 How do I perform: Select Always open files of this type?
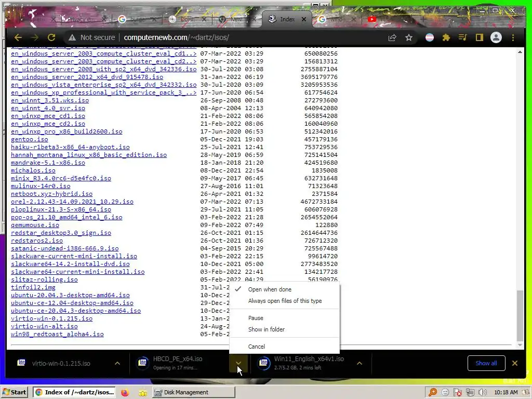(285, 301)
